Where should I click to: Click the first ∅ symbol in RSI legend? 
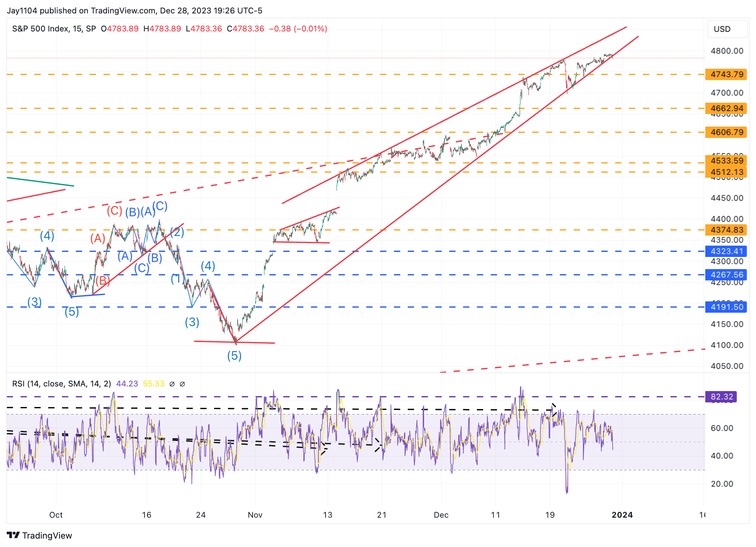[x=172, y=384]
